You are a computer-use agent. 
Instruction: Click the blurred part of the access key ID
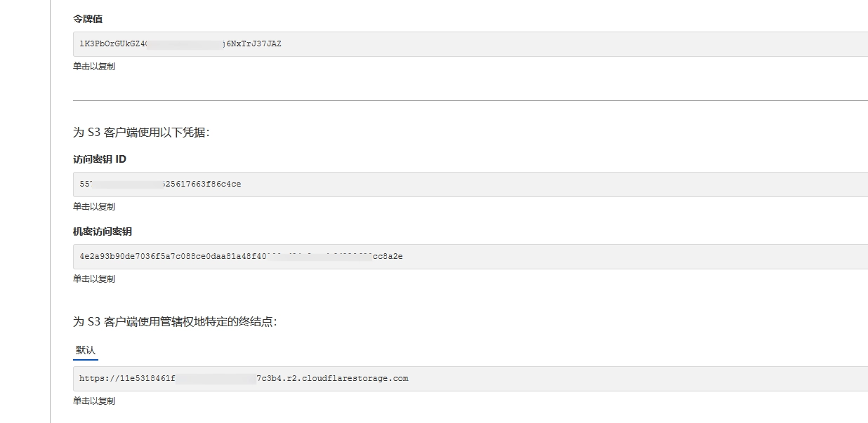pos(128,184)
